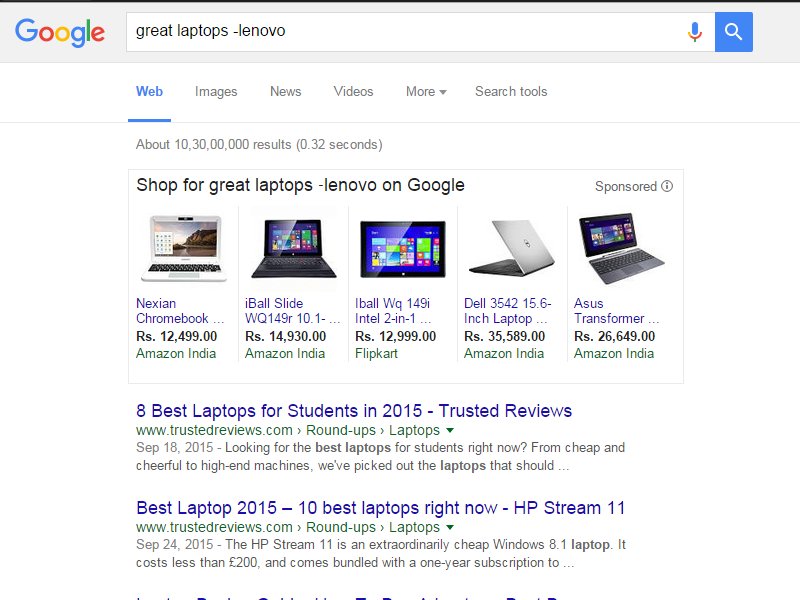Click the microphone voice search icon

(x=694, y=32)
